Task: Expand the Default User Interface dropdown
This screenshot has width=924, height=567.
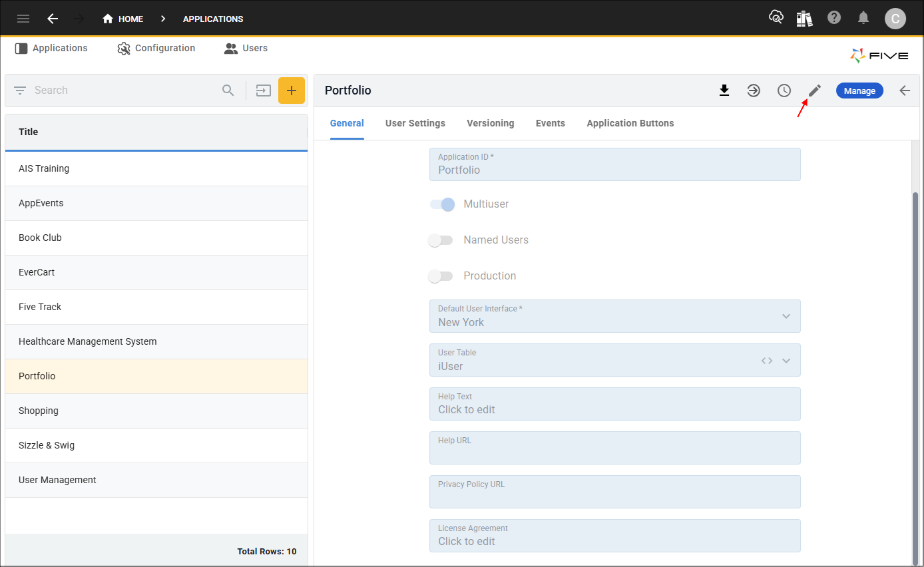Action: click(x=786, y=316)
